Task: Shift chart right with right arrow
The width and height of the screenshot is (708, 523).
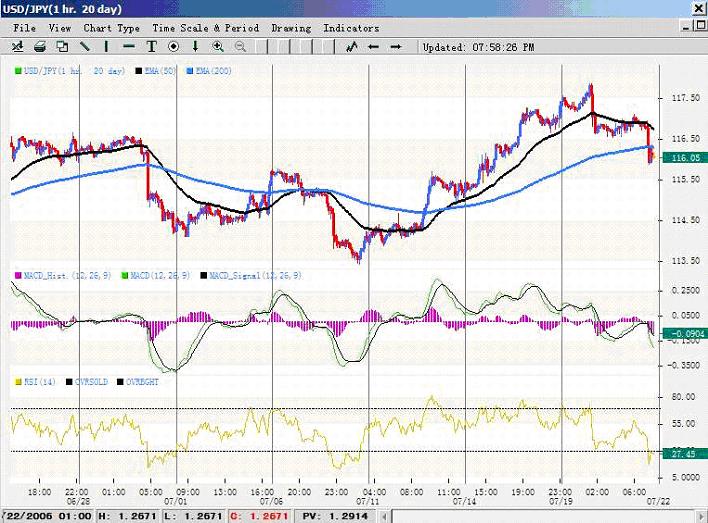Action: click(396, 47)
